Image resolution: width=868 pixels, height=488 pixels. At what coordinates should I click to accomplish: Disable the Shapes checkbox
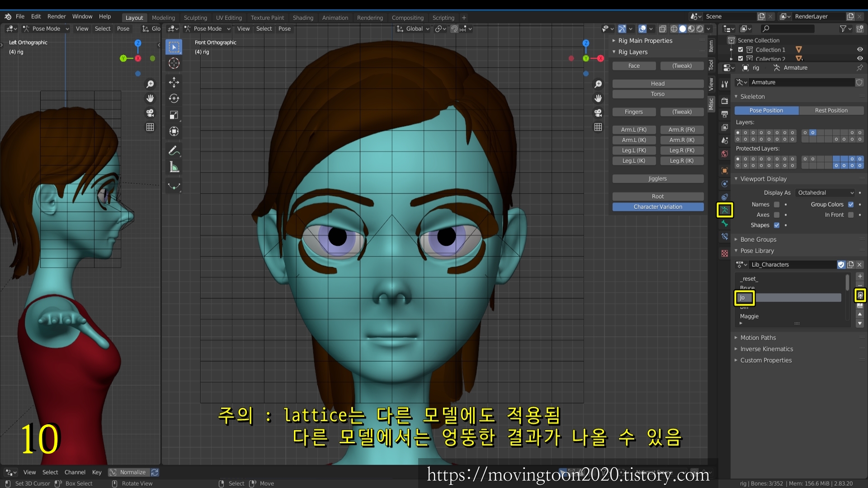point(777,225)
